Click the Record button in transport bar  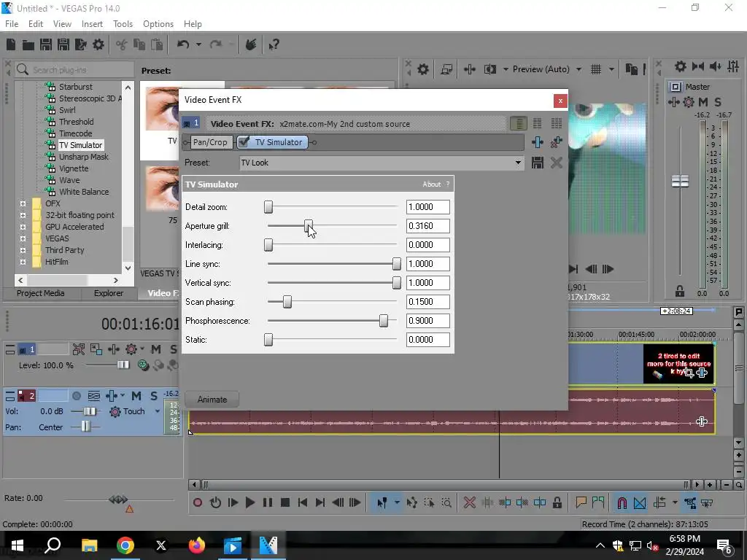pyautogui.click(x=197, y=502)
